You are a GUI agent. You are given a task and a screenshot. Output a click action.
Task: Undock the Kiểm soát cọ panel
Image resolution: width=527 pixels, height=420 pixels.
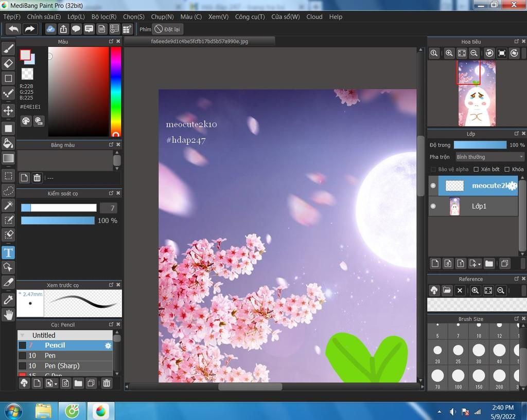(x=111, y=193)
